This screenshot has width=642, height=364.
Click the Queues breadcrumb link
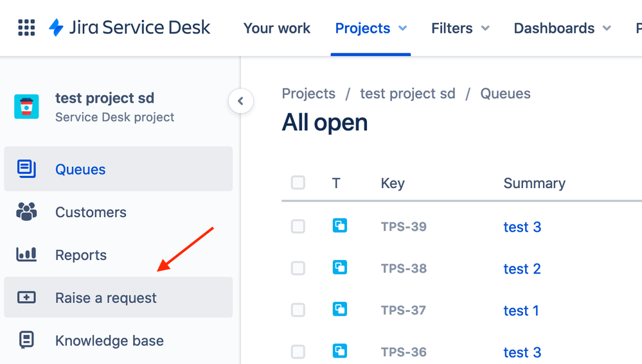tap(505, 94)
